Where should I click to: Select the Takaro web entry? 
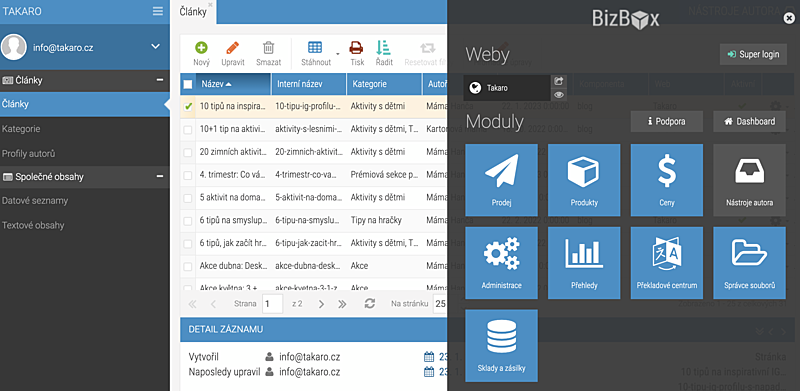point(507,88)
